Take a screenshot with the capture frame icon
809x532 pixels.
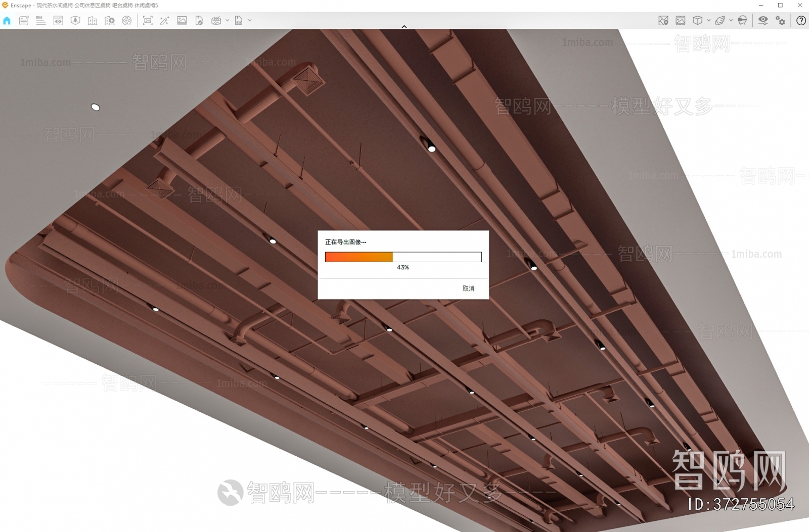(x=147, y=21)
